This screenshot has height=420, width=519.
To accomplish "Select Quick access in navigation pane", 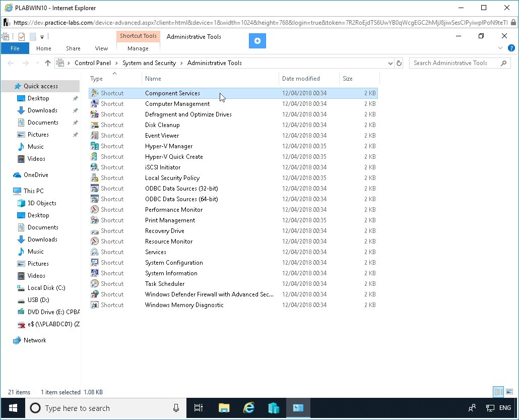I will click(x=40, y=86).
